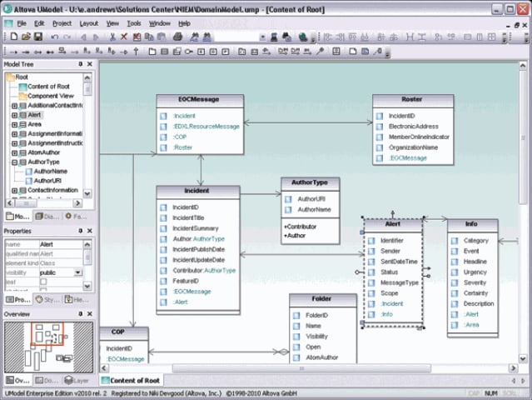The width and height of the screenshot is (532, 400).
Task: Pin the Model Tree panel
Action: (81, 64)
